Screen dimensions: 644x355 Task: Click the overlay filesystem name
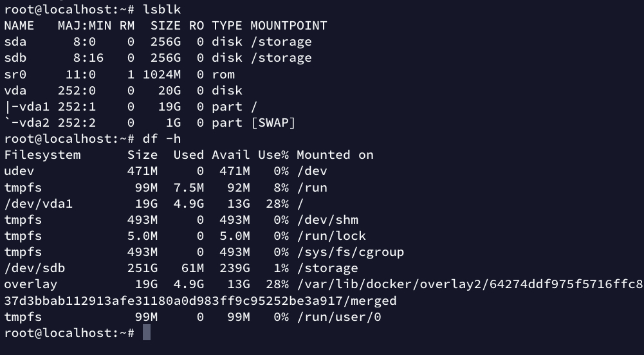coord(31,284)
